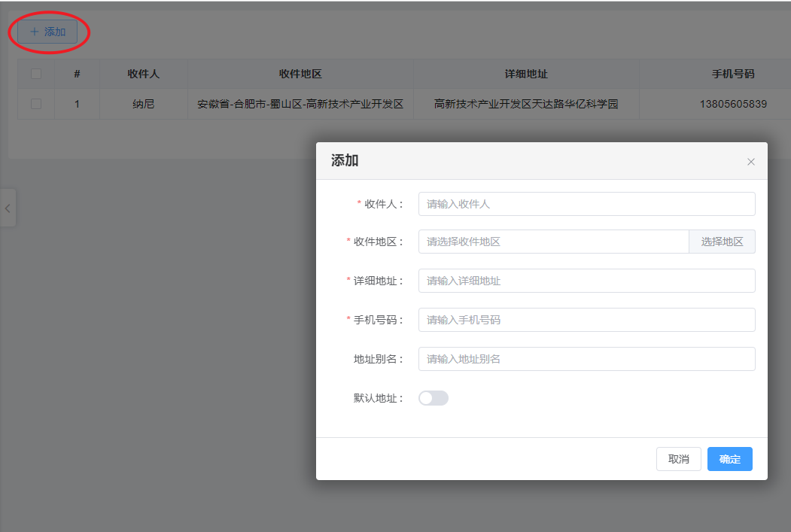
Task: Focus the 地址别名 input field
Action: (587, 359)
